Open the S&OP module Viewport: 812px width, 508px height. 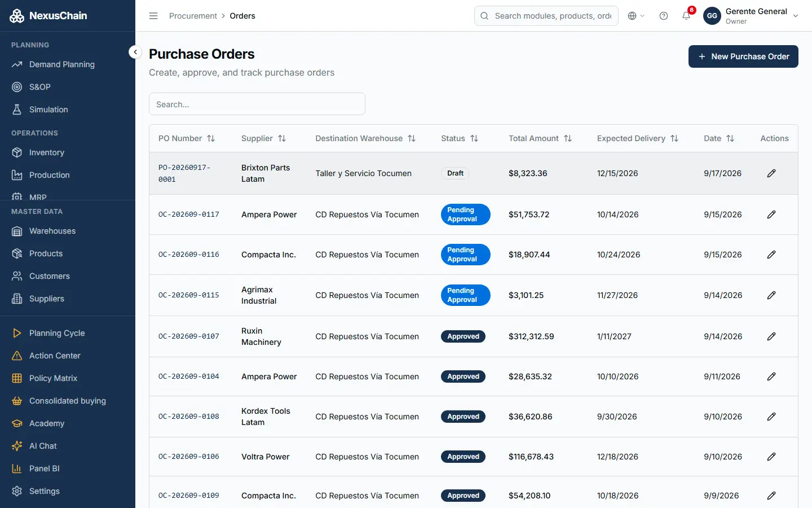click(40, 87)
